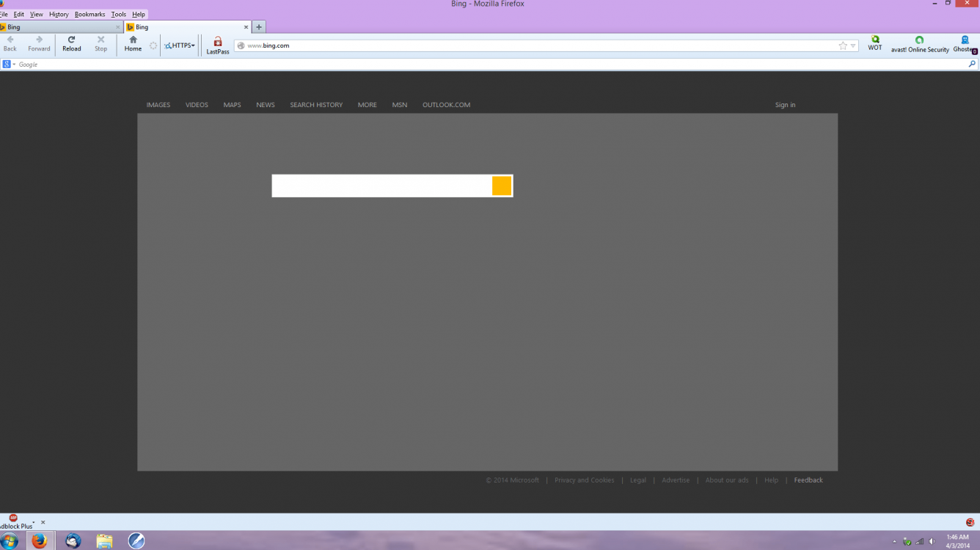Open Adblock Plus from the add-on bar
The width and height of the screenshot is (980, 550).
click(16, 522)
